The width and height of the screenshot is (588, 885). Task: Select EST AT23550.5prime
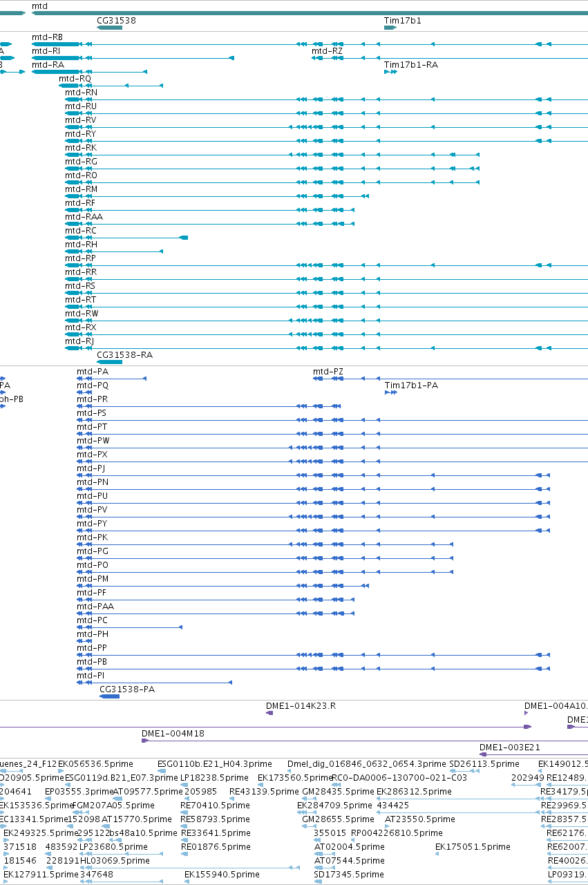pyautogui.click(x=420, y=819)
